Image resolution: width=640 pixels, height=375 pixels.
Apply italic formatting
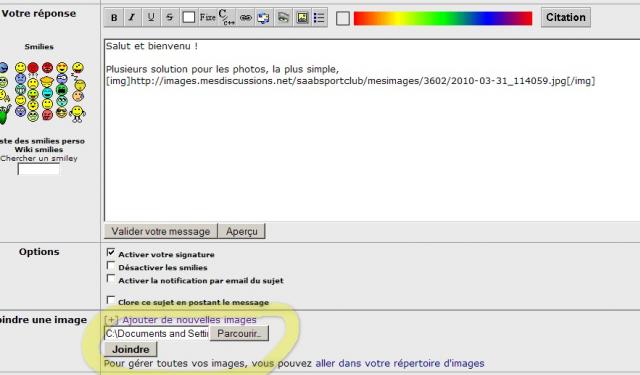tap(132, 18)
